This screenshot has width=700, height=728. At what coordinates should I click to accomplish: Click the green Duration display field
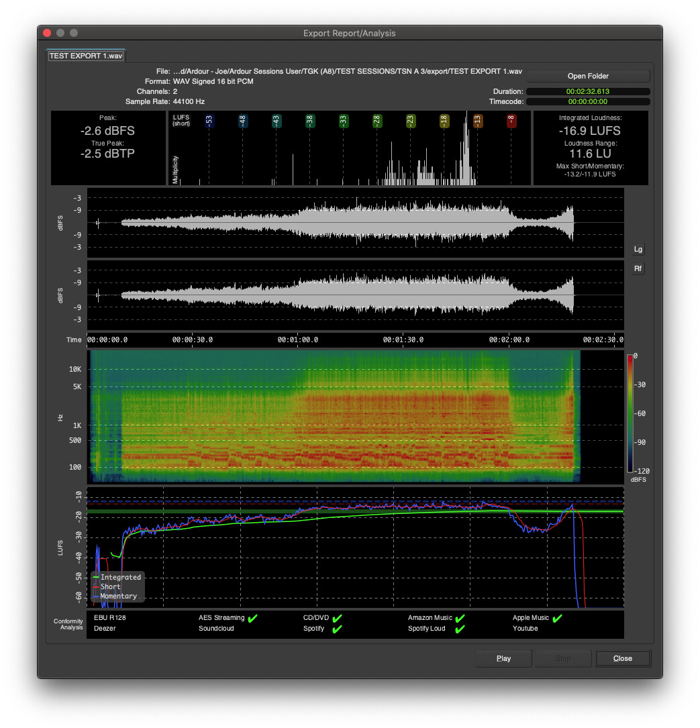(587, 91)
